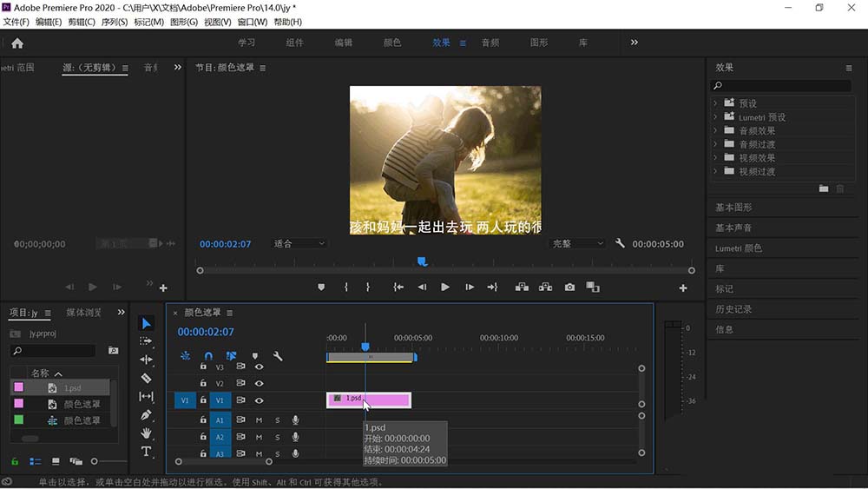Open the 完整 playback resolution dropdown
868x489 pixels.
(x=577, y=244)
